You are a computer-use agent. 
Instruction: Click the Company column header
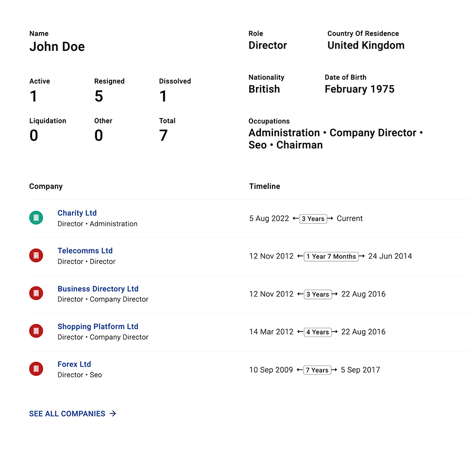[x=46, y=186]
